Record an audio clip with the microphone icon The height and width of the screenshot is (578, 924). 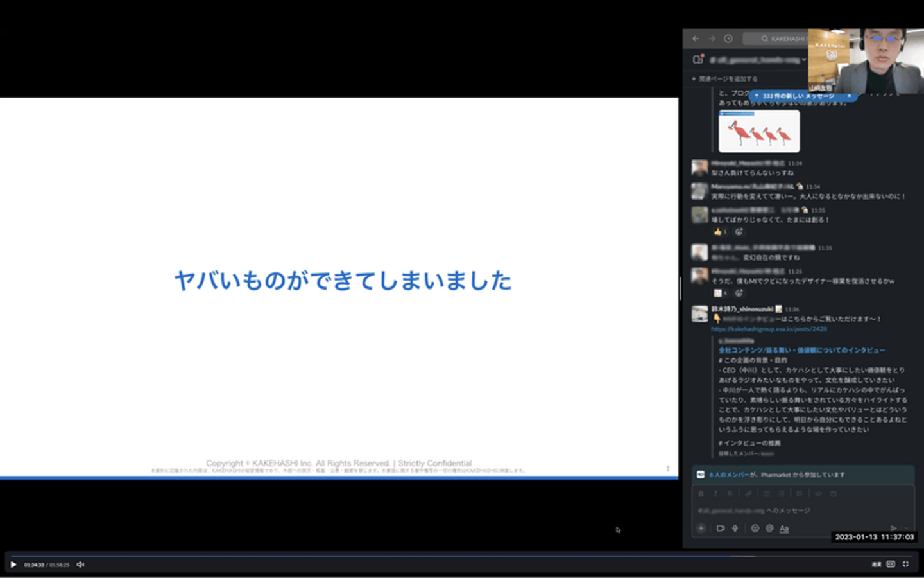(735, 529)
